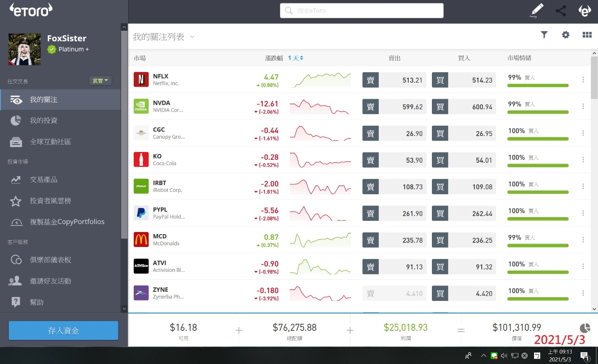Click ATVI market sentiment bar
Screen dimensions: 598x364
point(538,272)
